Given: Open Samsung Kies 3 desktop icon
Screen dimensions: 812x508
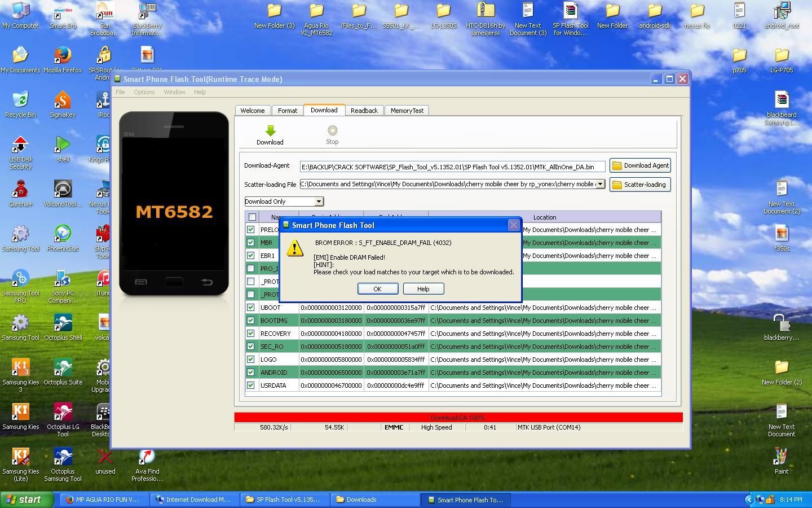Looking at the screenshot, I should click(x=20, y=375).
